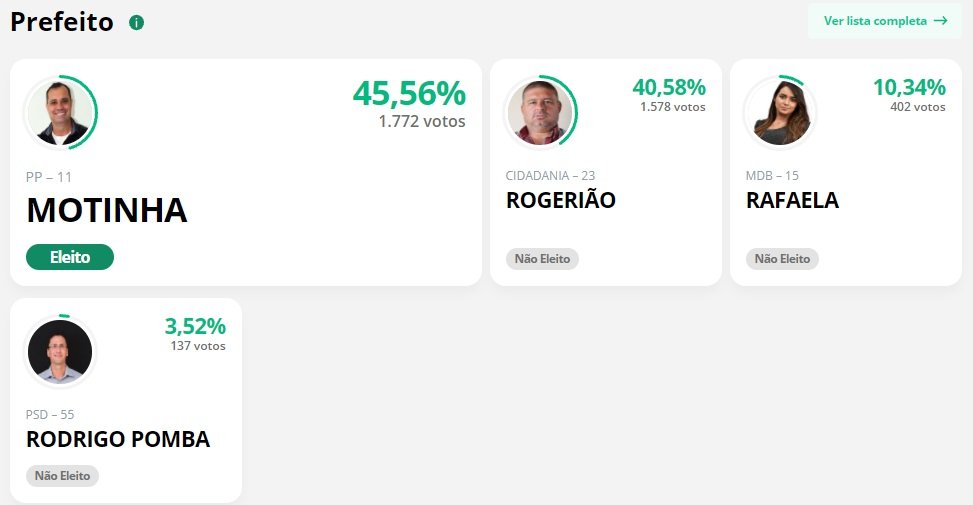Click Rodrigo Pomba's Não Eleito badge

pos(62,476)
